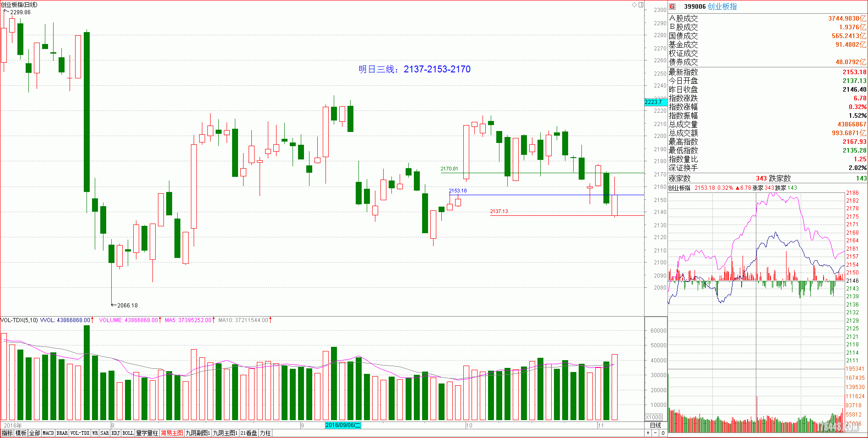Open the 九阴副图1 tab

(x=198, y=433)
